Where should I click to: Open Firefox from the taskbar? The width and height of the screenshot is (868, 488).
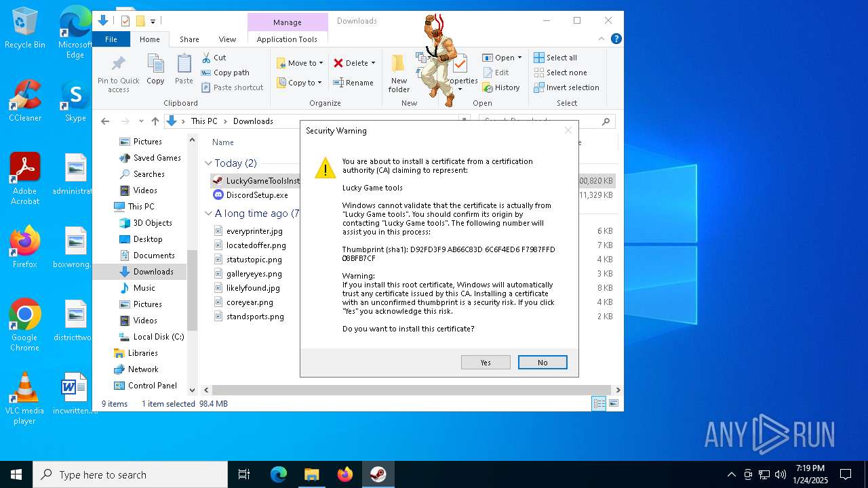pyautogui.click(x=345, y=474)
